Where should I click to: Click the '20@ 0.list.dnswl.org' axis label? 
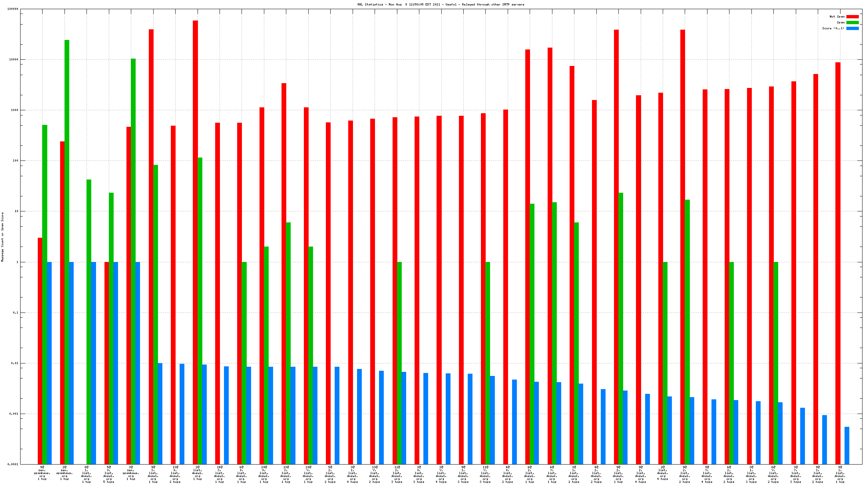click(264, 474)
